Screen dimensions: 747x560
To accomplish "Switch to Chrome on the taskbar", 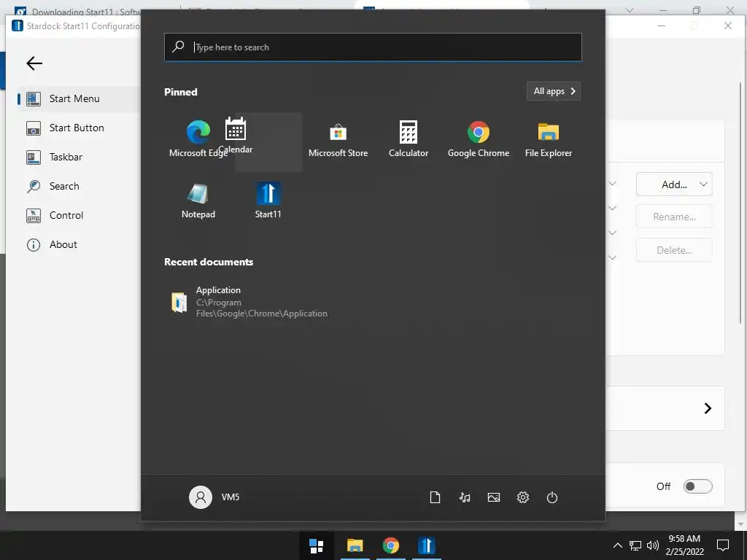I will (x=391, y=545).
